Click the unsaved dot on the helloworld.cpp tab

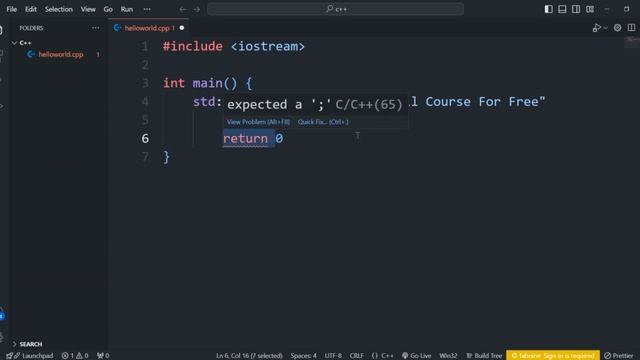click(182, 28)
